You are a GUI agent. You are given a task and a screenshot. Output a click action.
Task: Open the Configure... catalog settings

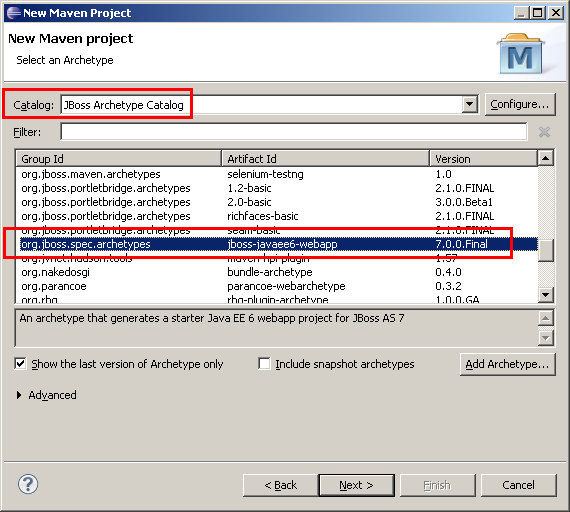pos(520,104)
